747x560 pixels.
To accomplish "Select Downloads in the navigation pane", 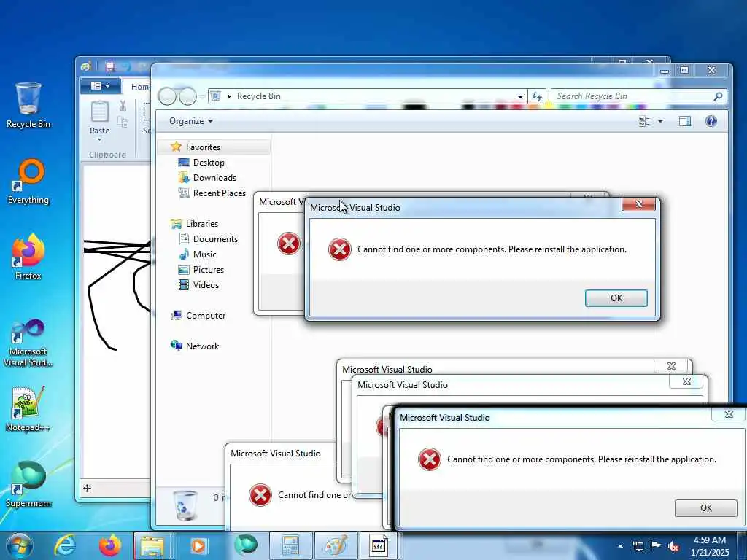I will [x=214, y=178].
